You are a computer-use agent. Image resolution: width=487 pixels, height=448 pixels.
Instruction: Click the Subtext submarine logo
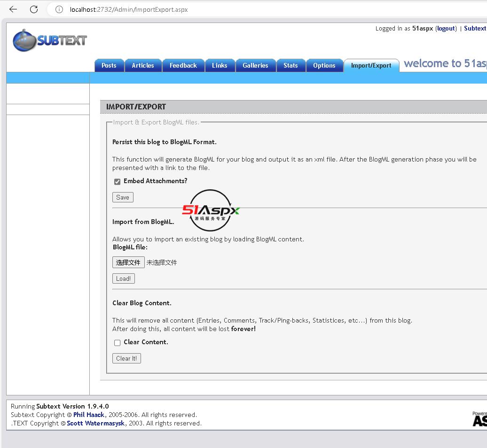50,40
